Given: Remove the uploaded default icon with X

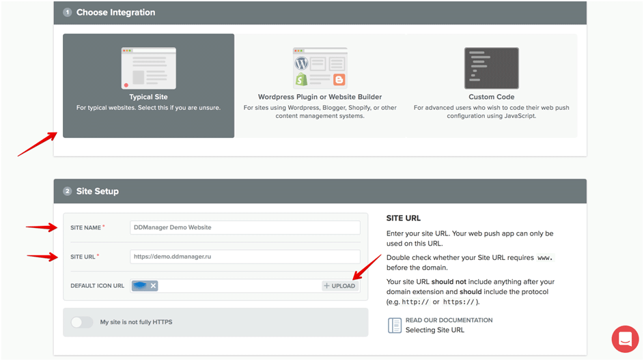Looking at the screenshot, I should point(153,286).
